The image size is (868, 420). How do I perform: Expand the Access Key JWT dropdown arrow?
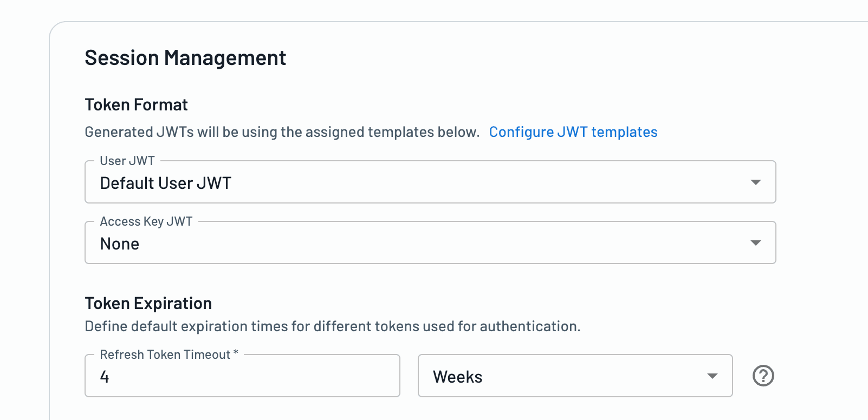tap(755, 243)
